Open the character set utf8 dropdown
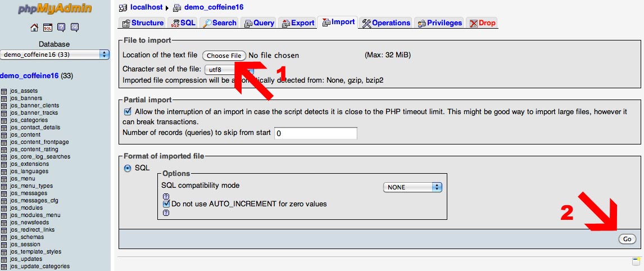 tap(229, 70)
